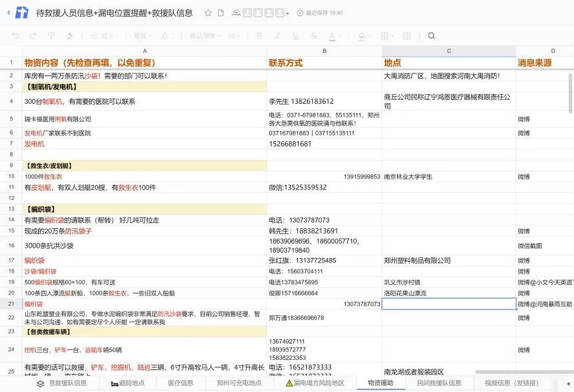
Task: Open the collaborator avatars dropdown arrow
Action: point(288,14)
